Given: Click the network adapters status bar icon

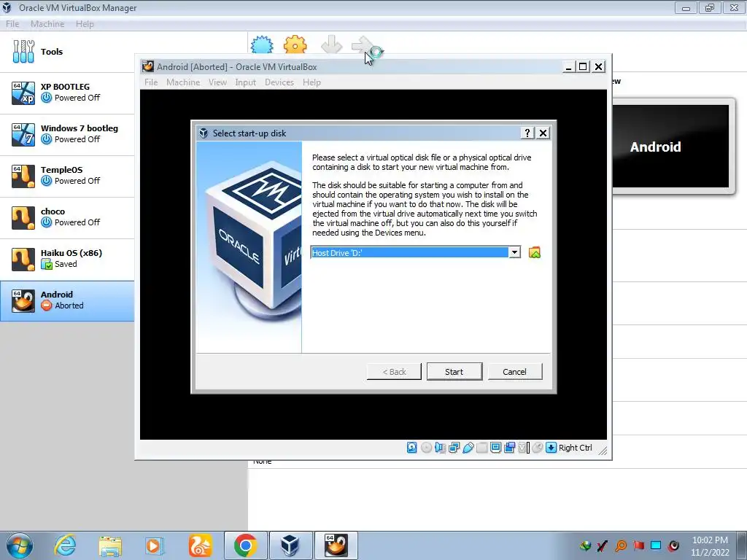Looking at the screenshot, I should (454, 448).
